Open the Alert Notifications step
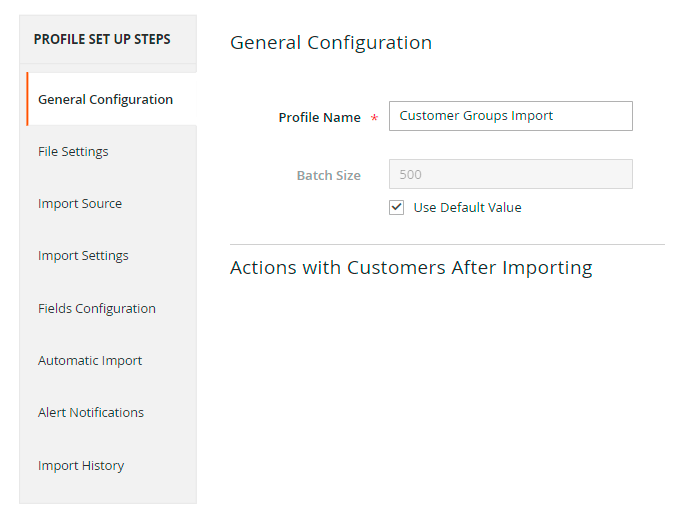685x515 pixels. click(91, 412)
